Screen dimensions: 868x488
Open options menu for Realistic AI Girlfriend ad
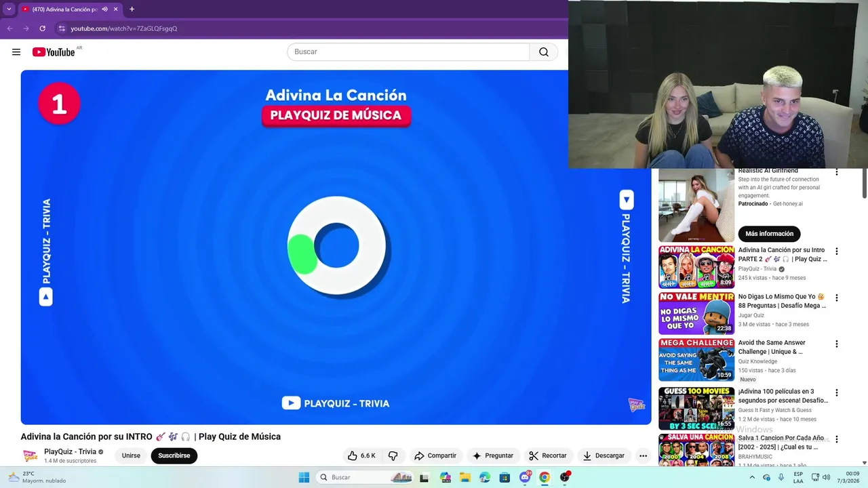(x=836, y=172)
